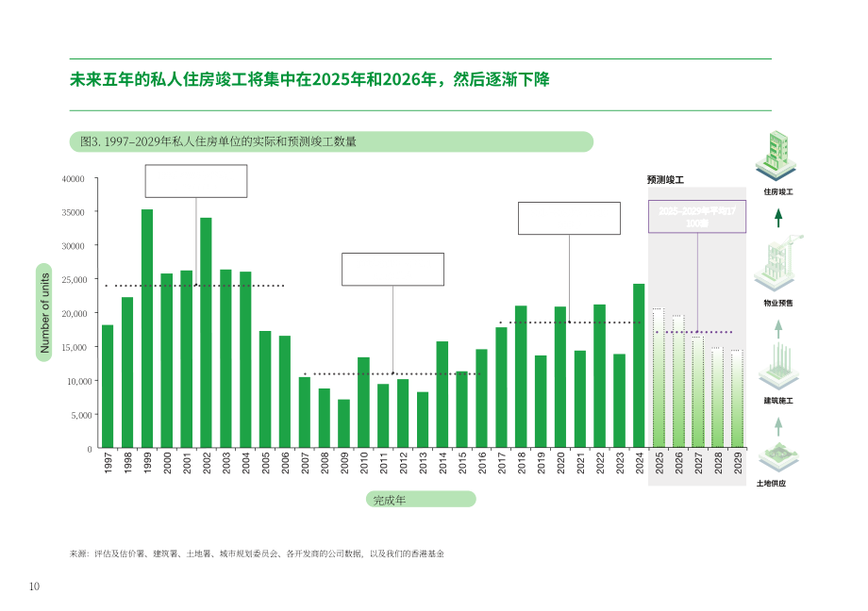Click the Number of units axis label

click(44, 313)
